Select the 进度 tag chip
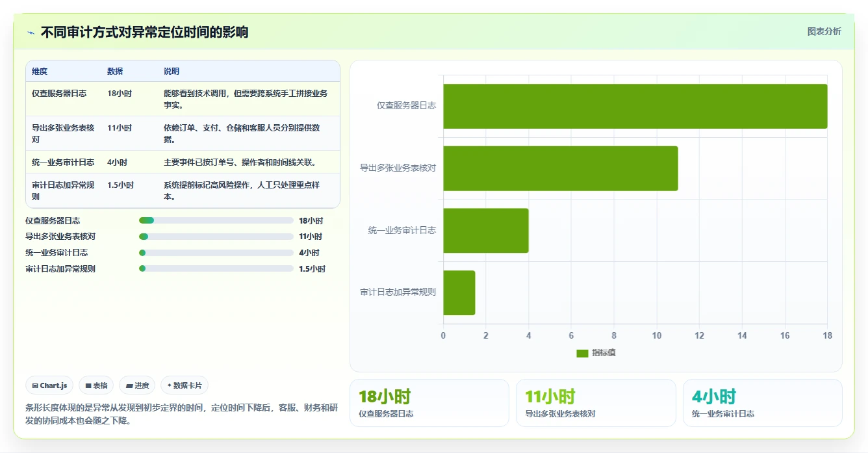 pyautogui.click(x=137, y=385)
